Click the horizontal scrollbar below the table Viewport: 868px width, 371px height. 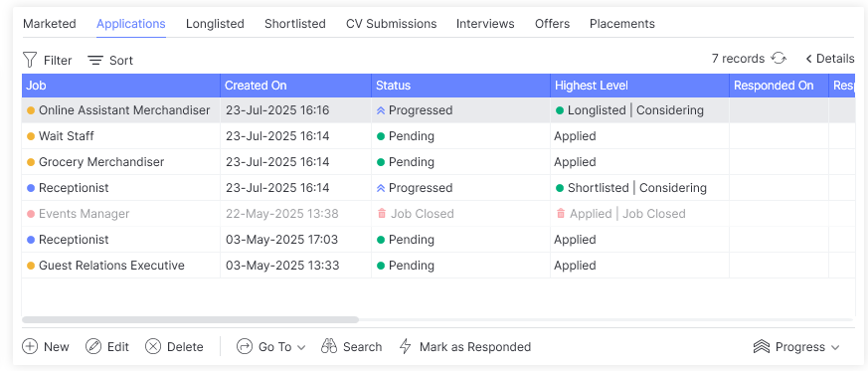(191, 319)
